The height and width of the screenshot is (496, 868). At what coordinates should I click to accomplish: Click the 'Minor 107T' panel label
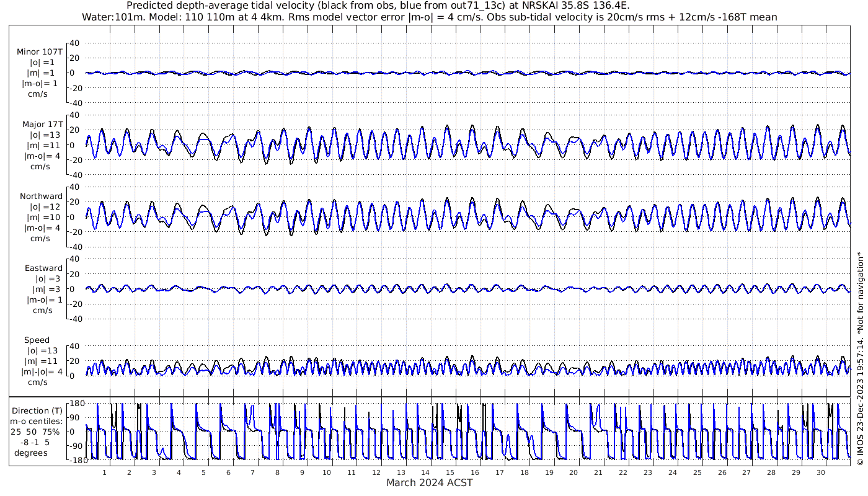coord(40,52)
